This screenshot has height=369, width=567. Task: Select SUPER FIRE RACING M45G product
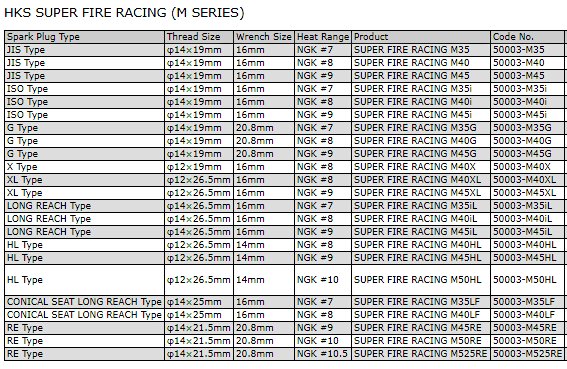click(x=421, y=154)
